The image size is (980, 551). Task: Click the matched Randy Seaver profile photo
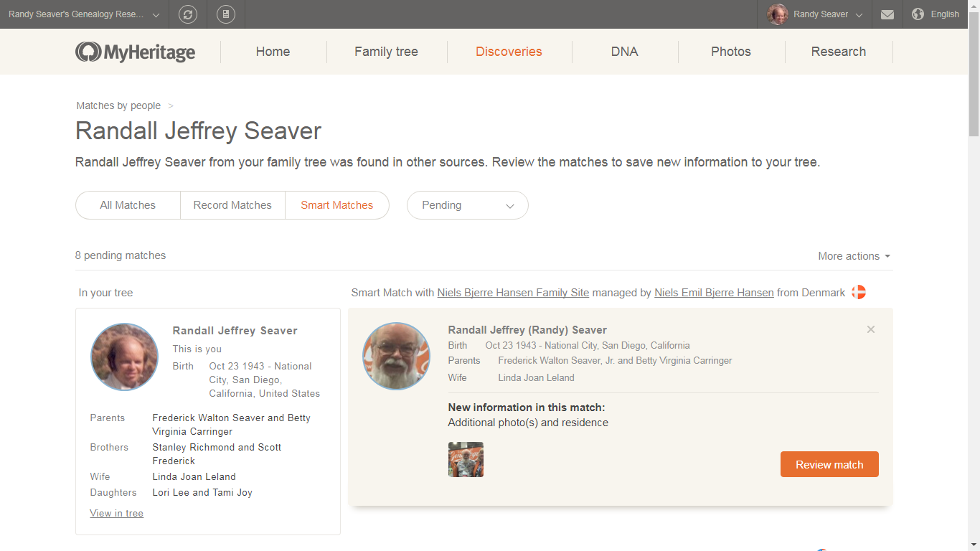396,356
